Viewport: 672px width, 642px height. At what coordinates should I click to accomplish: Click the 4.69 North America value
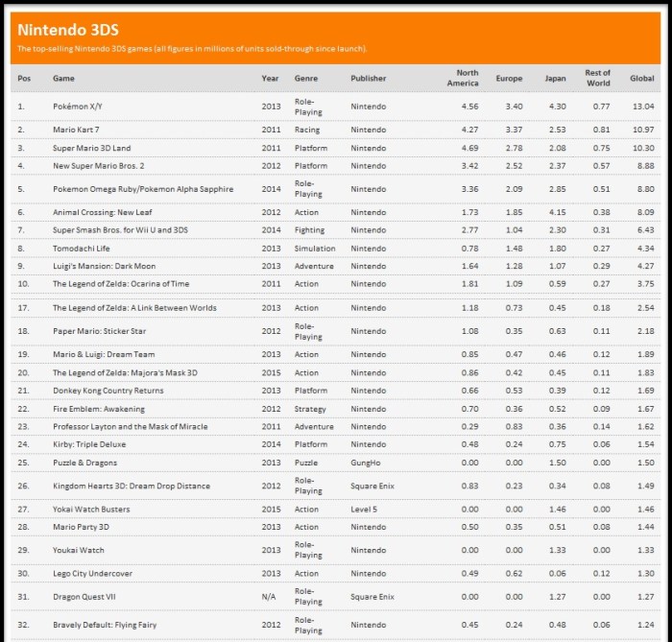(x=469, y=148)
